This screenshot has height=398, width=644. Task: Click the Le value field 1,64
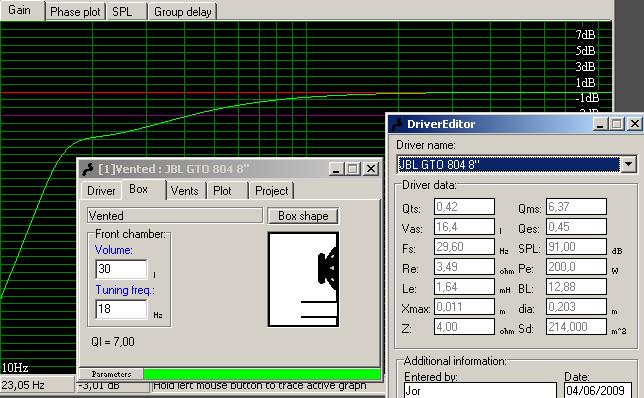(x=464, y=287)
